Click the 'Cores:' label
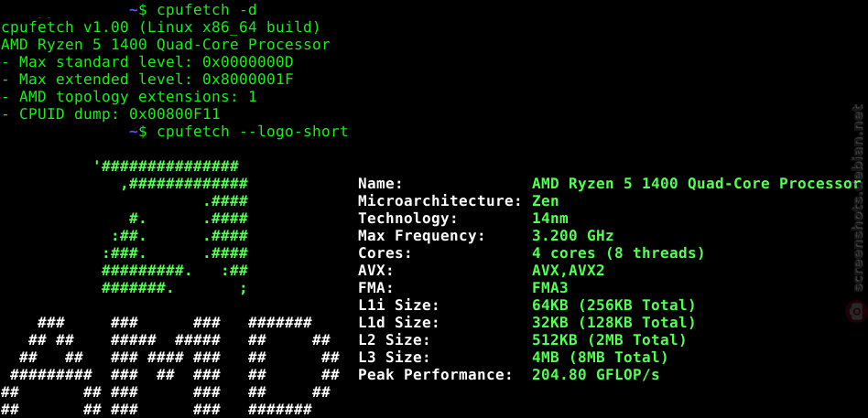The width and height of the screenshot is (868, 418). pos(385,253)
